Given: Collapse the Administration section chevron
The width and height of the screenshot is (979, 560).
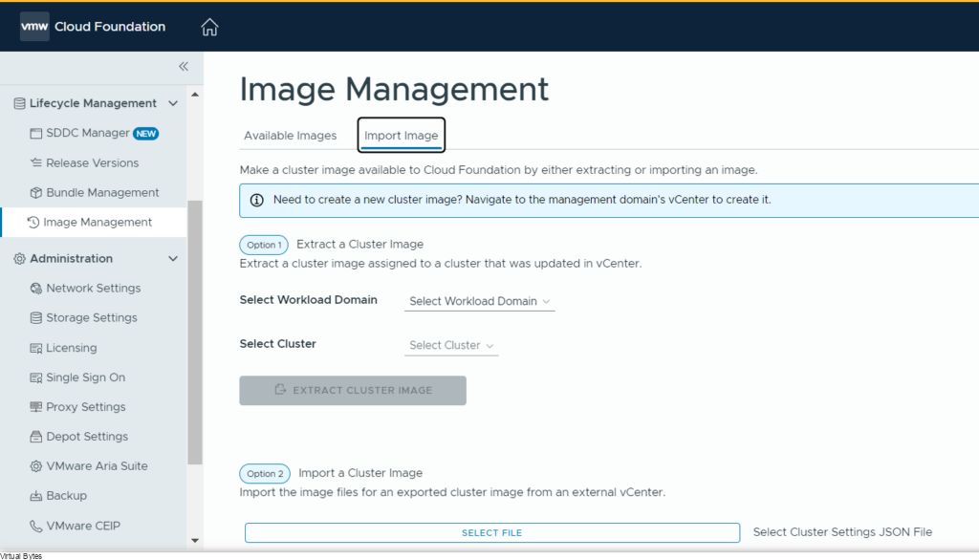Looking at the screenshot, I should pos(173,259).
